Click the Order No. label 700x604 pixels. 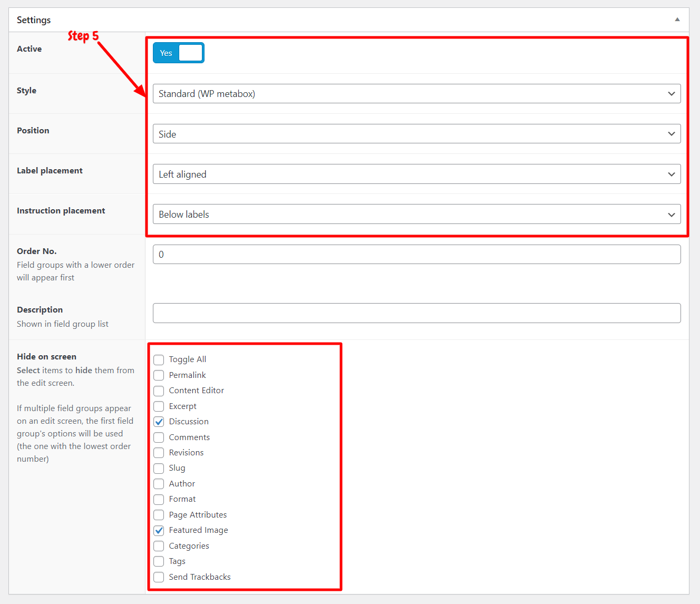coord(37,251)
